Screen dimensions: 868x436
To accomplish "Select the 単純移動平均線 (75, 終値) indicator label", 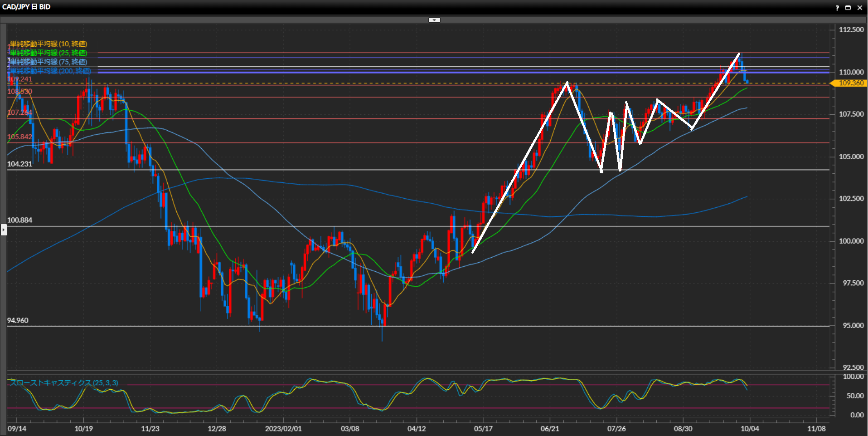I will click(x=48, y=62).
